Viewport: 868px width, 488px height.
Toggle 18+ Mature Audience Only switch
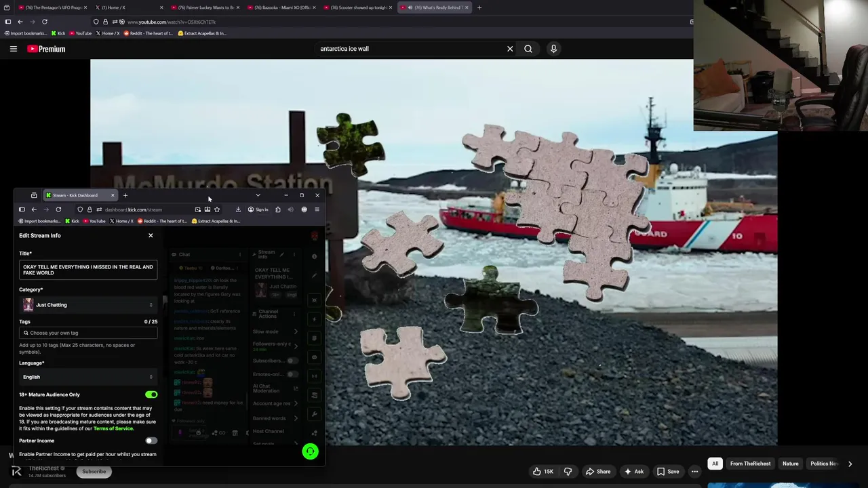pos(151,394)
